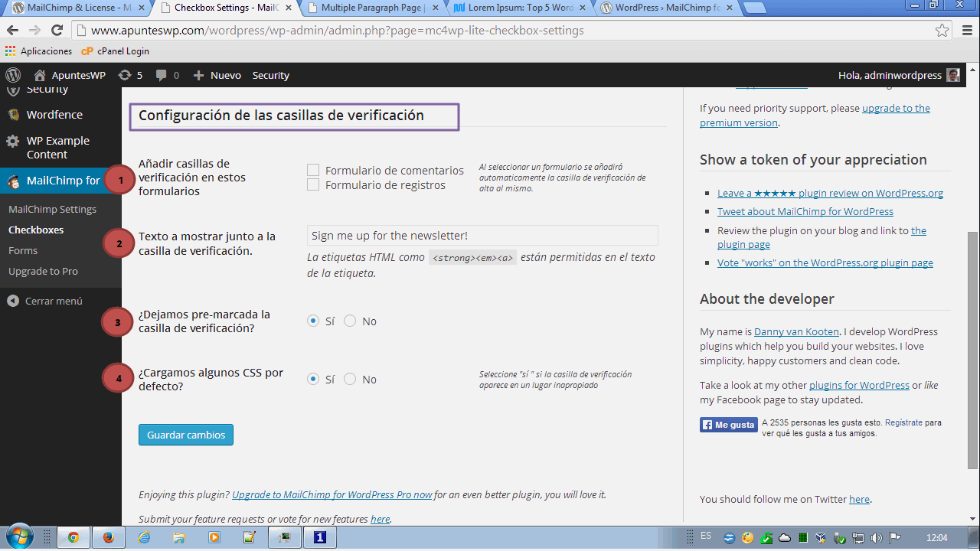Click the Twitter here link

[x=859, y=499]
